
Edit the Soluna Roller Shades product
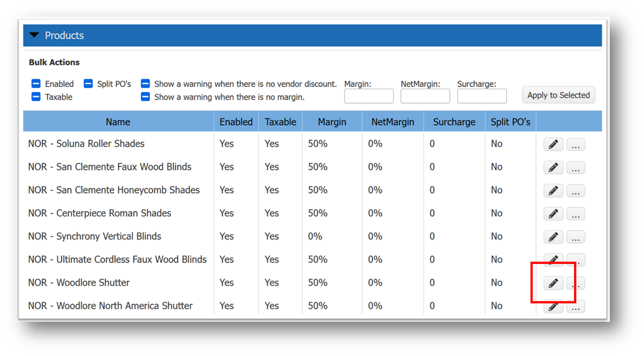click(x=553, y=144)
